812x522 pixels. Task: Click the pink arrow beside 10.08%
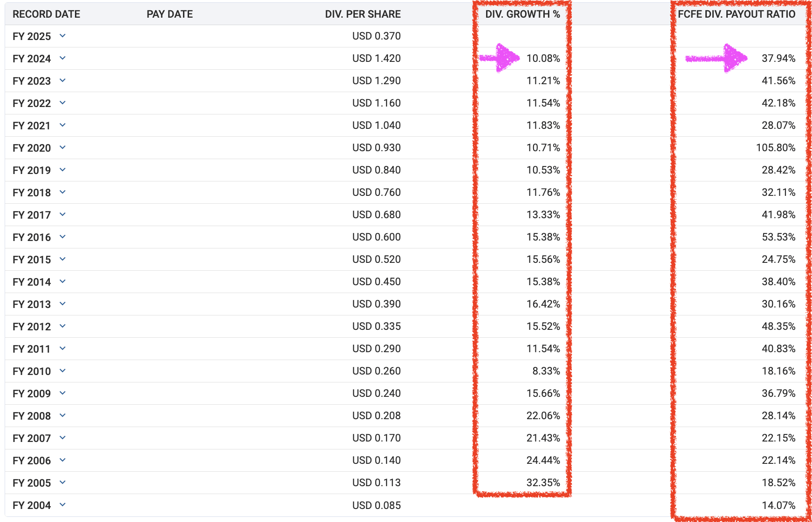click(x=501, y=58)
